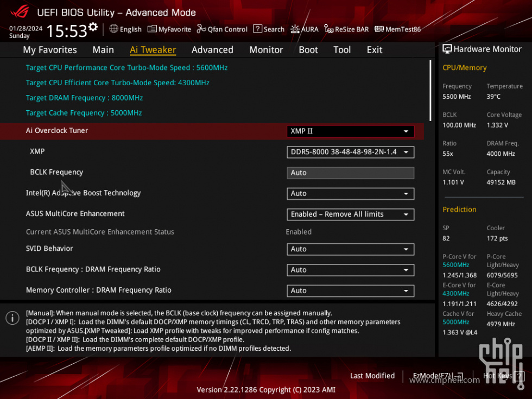Open the Boot tab

click(308, 50)
